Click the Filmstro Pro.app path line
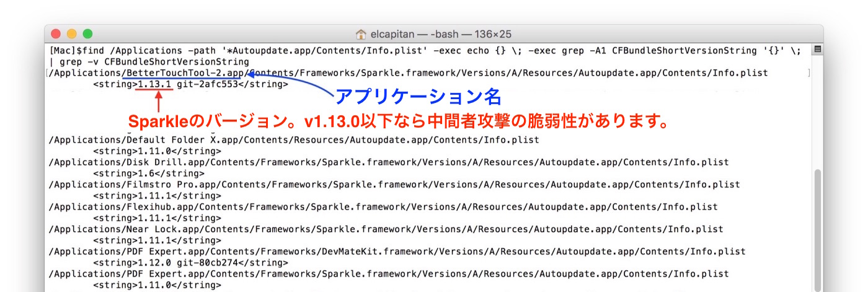This screenshot has height=292, width=868. 394,185
